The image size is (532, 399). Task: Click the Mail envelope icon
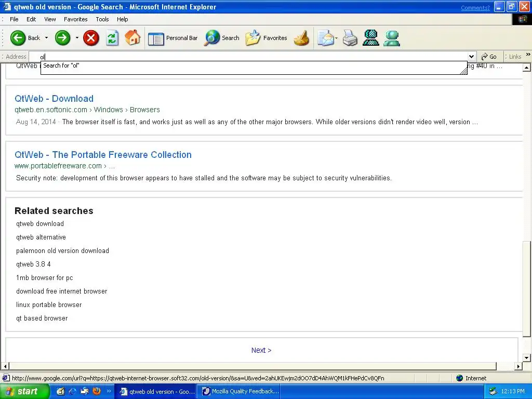[x=325, y=37]
